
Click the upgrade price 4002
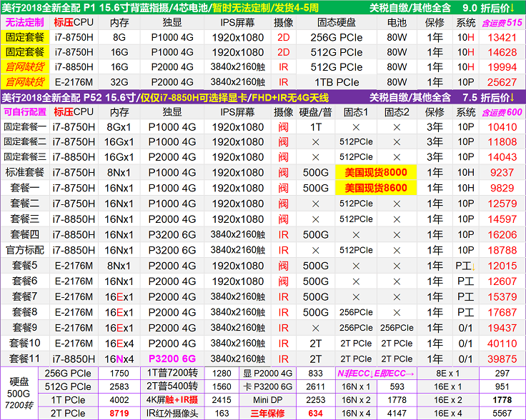pyautogui.click(x=119, y=400)
